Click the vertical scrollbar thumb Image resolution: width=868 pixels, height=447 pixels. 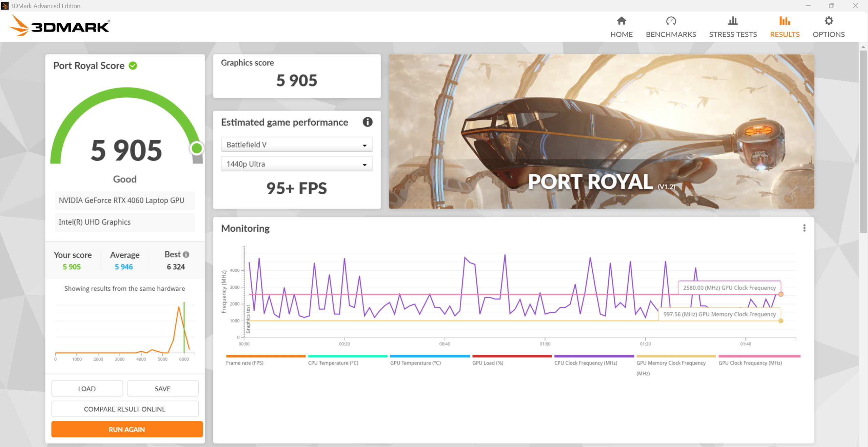click(x=863, y=142)
